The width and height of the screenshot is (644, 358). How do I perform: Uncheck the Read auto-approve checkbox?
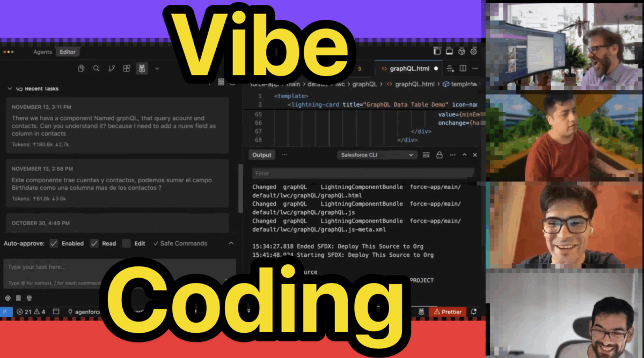[94, 243]
